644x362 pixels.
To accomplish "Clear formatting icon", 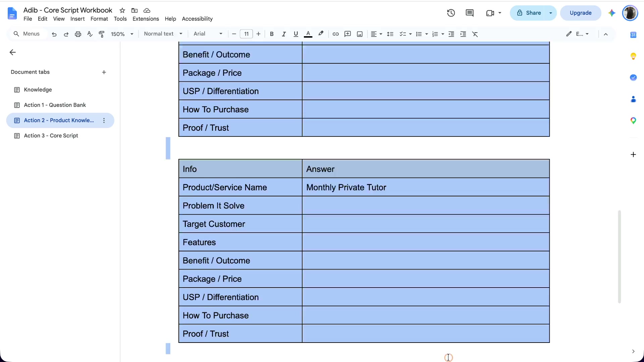I will (x=475, y=34).
